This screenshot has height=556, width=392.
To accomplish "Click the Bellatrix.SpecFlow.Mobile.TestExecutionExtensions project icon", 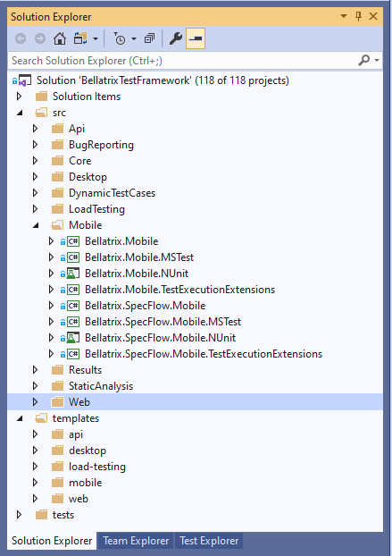I will (x=73, y=354).
